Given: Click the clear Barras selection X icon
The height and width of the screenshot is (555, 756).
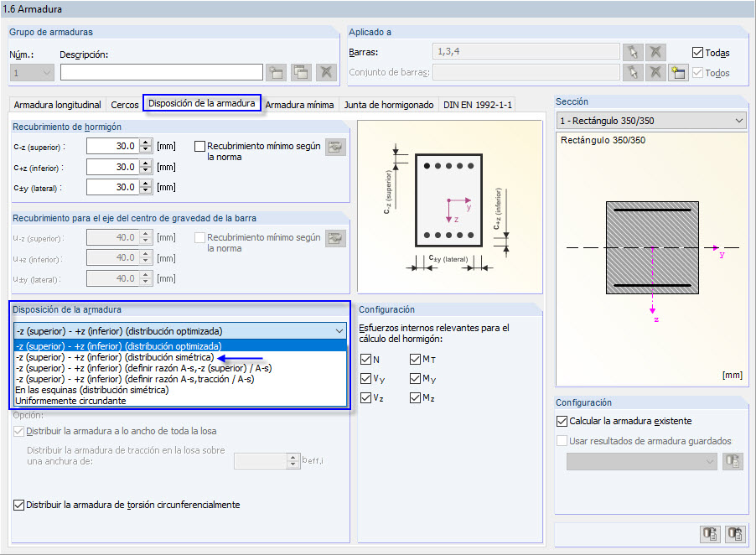Looking at the screenshot, I should (655, 52).
